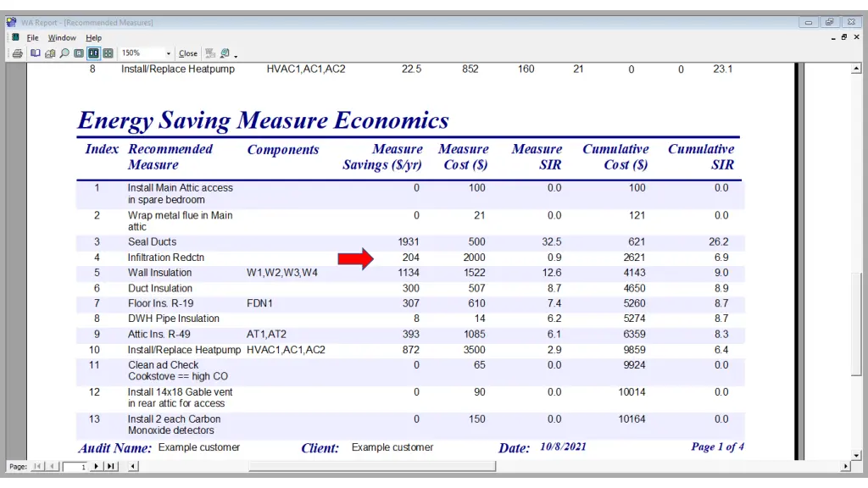Image resolution: width=868 pixels, height=488 pixels.
Task: Click the 'Seal Ducts' measure name
Action: 153,241
